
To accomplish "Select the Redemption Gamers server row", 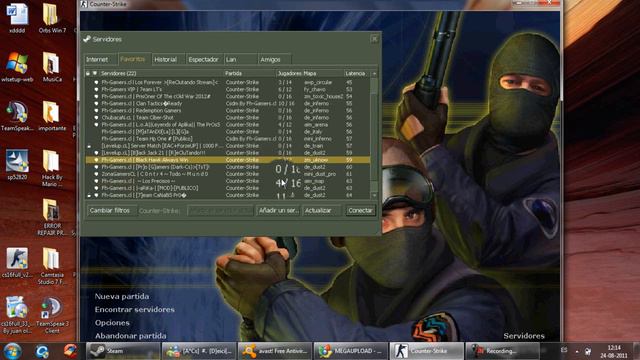I will 228,111.
